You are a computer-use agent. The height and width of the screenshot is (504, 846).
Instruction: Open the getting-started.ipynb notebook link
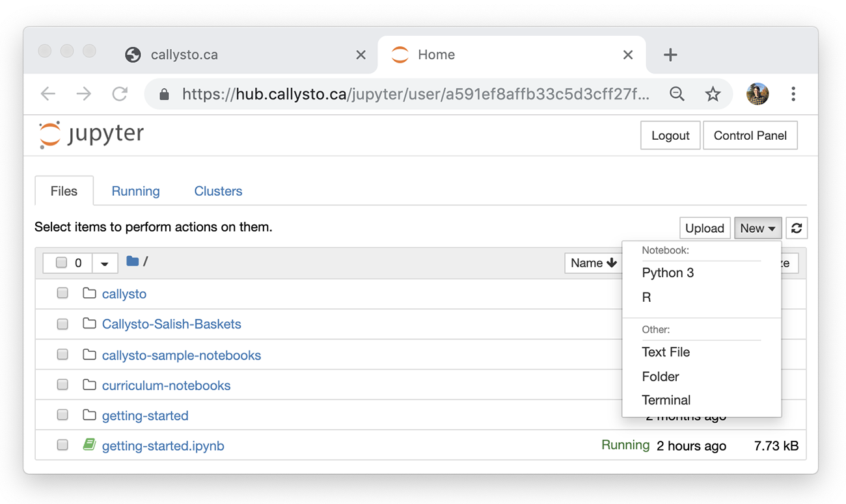163,446
